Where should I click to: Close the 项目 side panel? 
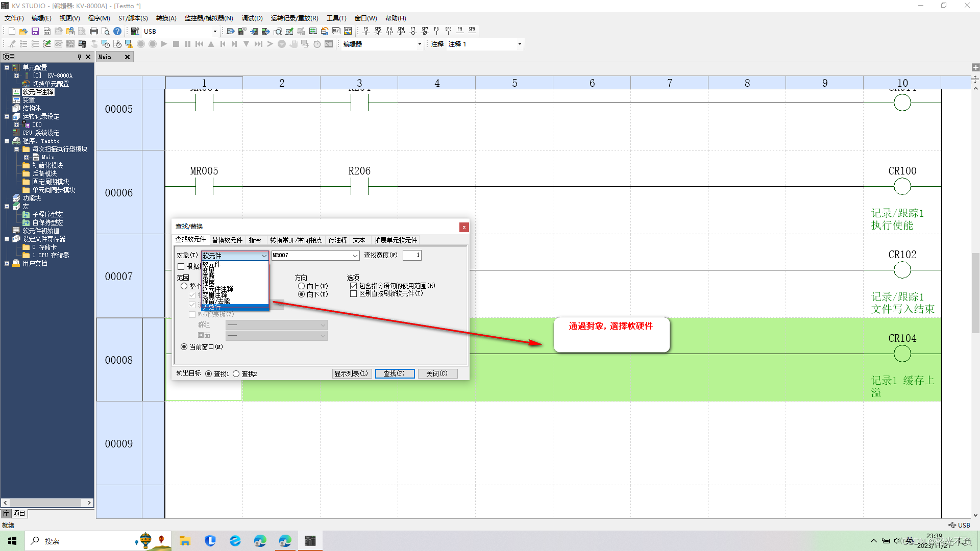pyautogui.click(x=88, y=57)
